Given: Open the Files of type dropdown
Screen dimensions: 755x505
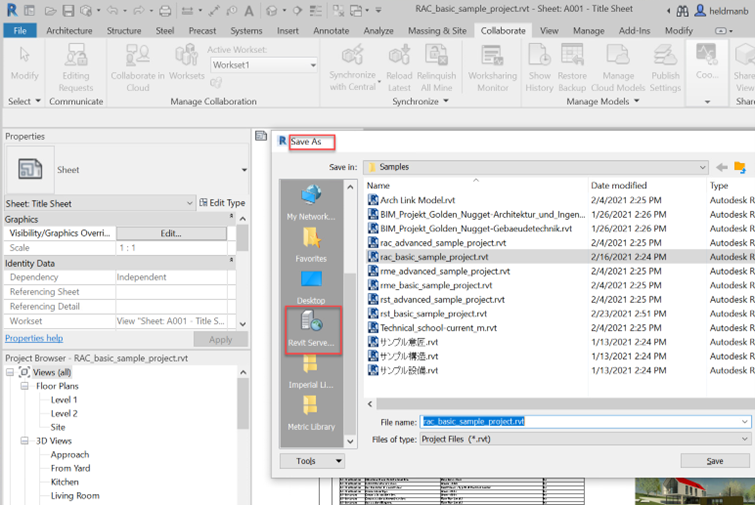Looking at the screenshot, I should tap(745, 439).
